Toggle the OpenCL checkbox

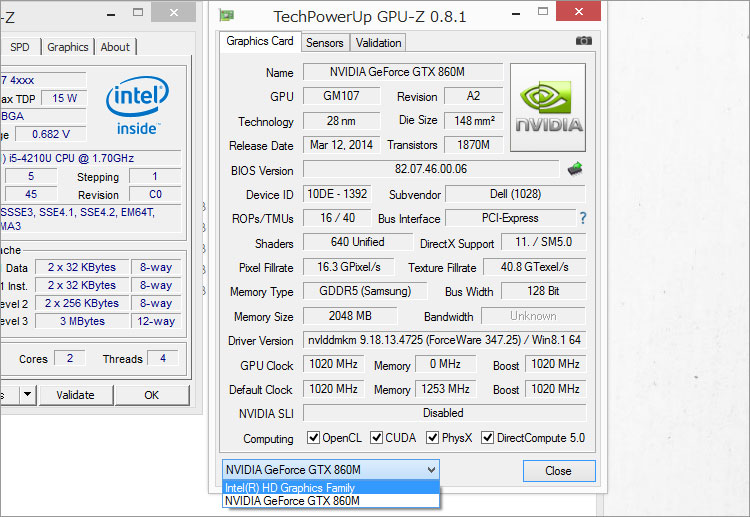click(x=313, y=438)
